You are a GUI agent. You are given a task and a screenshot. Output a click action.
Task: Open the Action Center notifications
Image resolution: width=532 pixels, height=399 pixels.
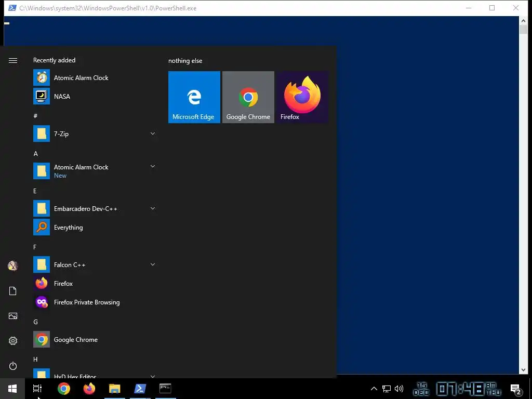click(x=516, y=389)
